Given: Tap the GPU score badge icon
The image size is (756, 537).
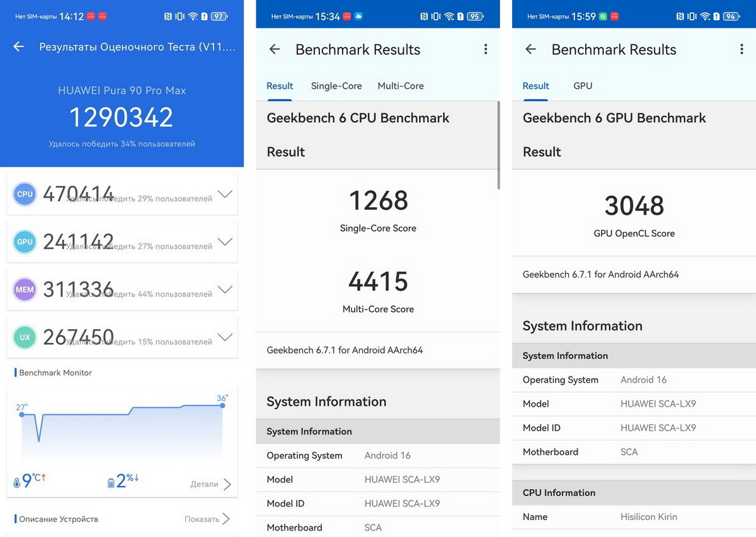Looking at the screenshot, I should pyautogui.click(x=25, y=242).
